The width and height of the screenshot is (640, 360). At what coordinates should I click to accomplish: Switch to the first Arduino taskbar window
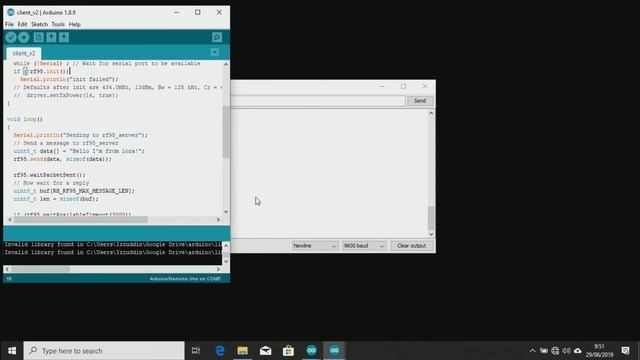[x=311, y=351]
